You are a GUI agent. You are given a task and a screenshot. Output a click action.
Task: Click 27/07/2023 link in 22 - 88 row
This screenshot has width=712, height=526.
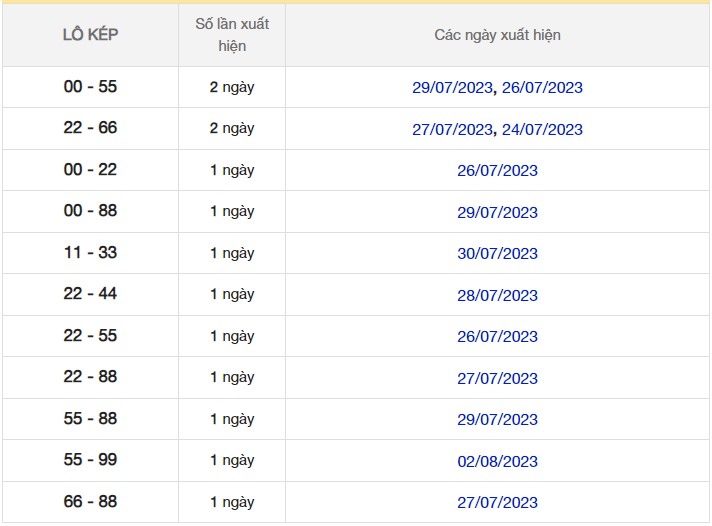[497, 379]
